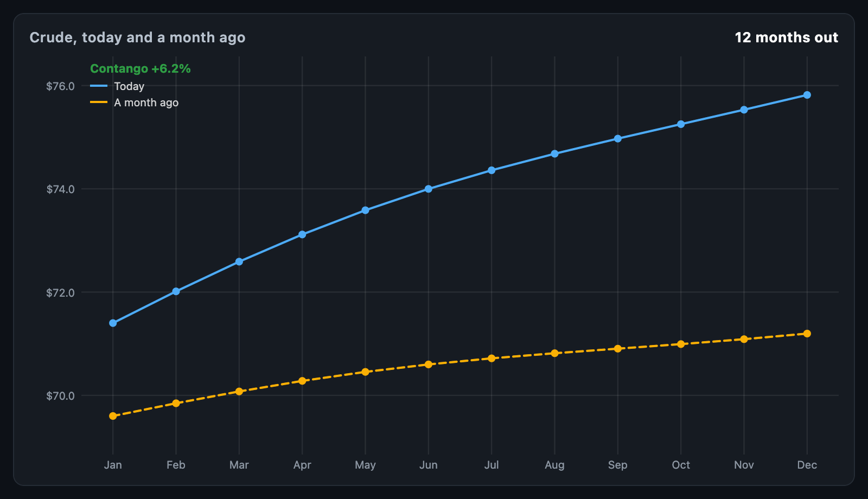The image size is (868, 499).
Task: Select the blue Today line swatch in legend
Action: point(99,86)
